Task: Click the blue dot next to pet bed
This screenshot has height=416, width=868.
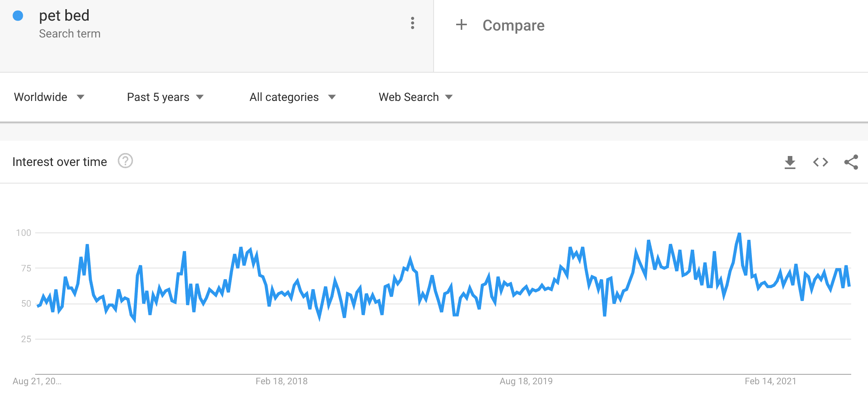Action: point(17,16)
